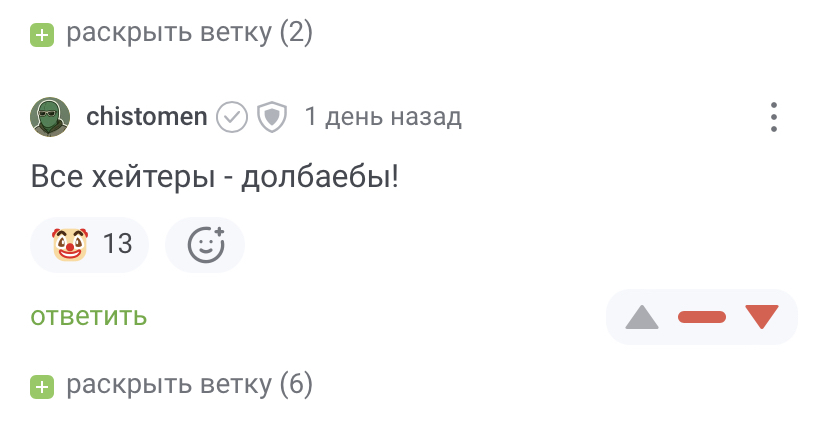Open the add reaction smiley picker
The width and height of the screenshot is (828, 423).
click(206, 244)
